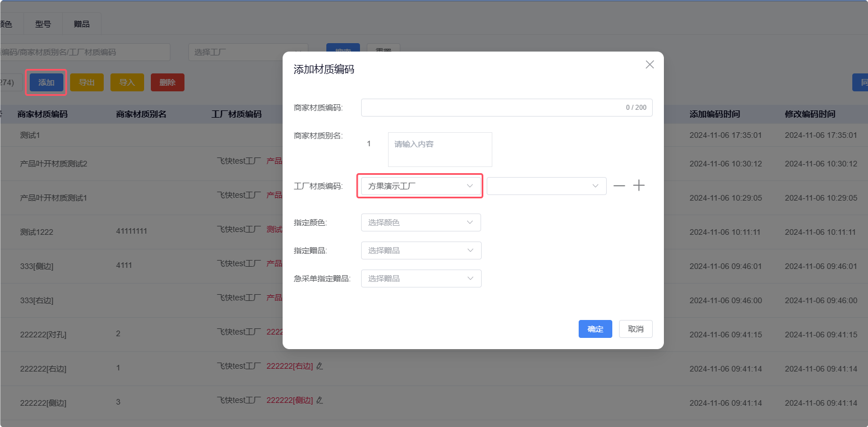868x427 pixels.
Task: Confirm with the 确定 button
Action: coord(595,329)
